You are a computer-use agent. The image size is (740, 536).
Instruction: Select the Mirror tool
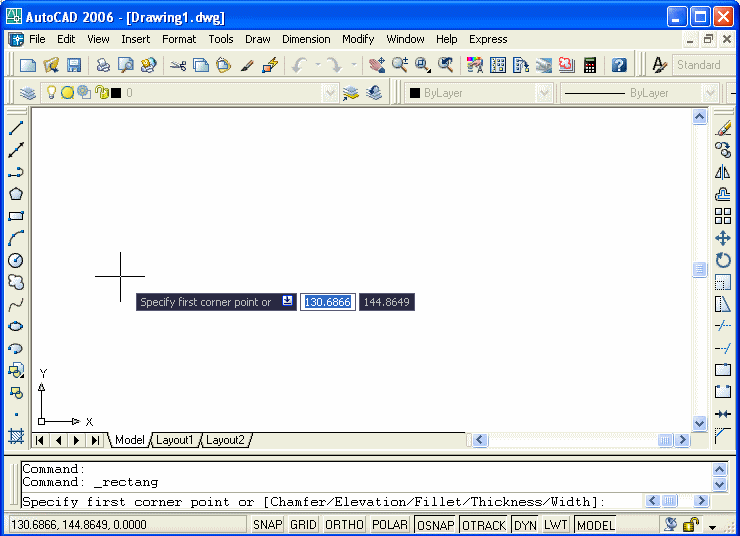tap(723, 172)
